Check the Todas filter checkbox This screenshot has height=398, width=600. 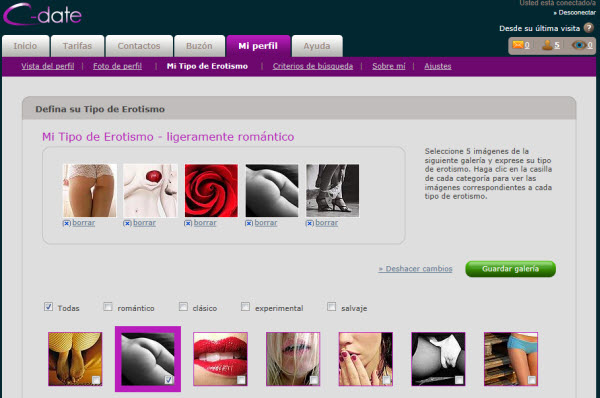point(48,307)
